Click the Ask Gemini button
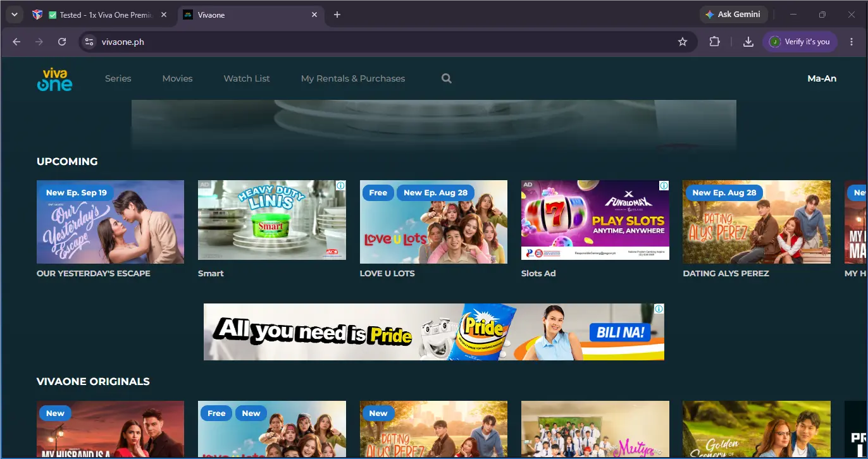This screenshot has height=459, width=868. click(733, 15)
